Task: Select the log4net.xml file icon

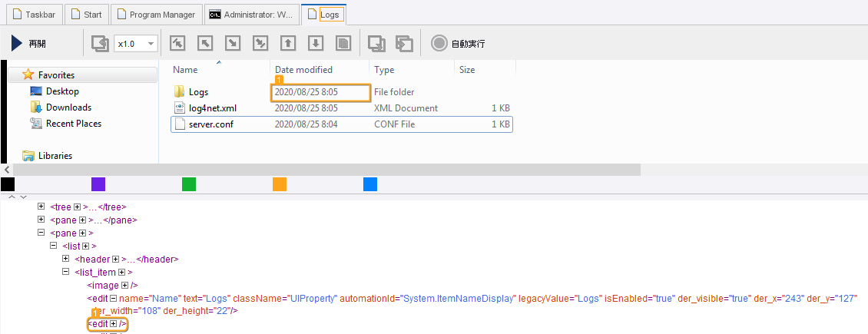Action: 180,108
